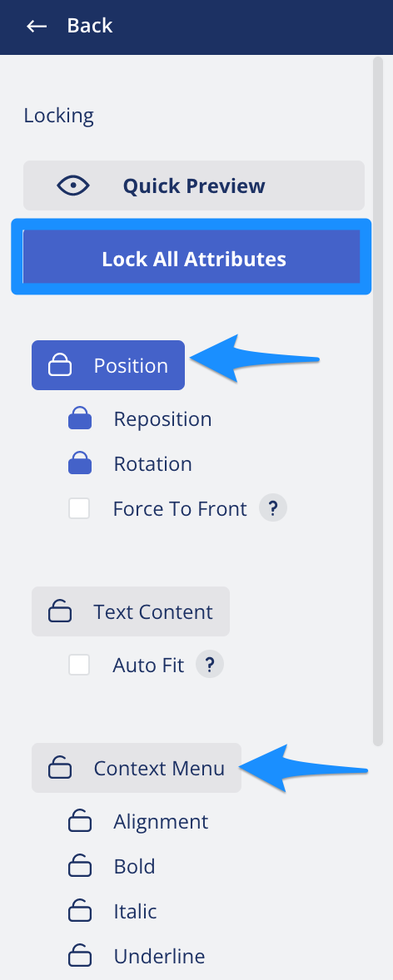Go back using the Back label
This screenshot has height=980, width=393.
89,26
